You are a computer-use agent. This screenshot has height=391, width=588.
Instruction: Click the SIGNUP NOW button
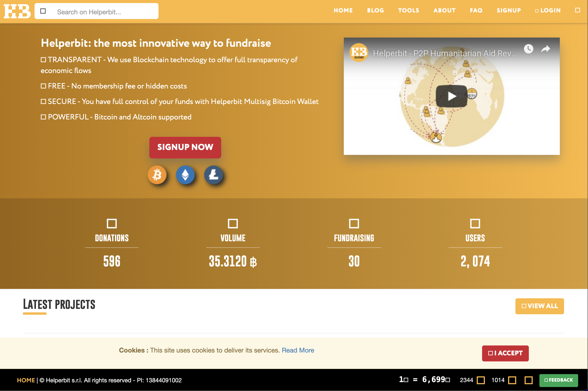185,147
